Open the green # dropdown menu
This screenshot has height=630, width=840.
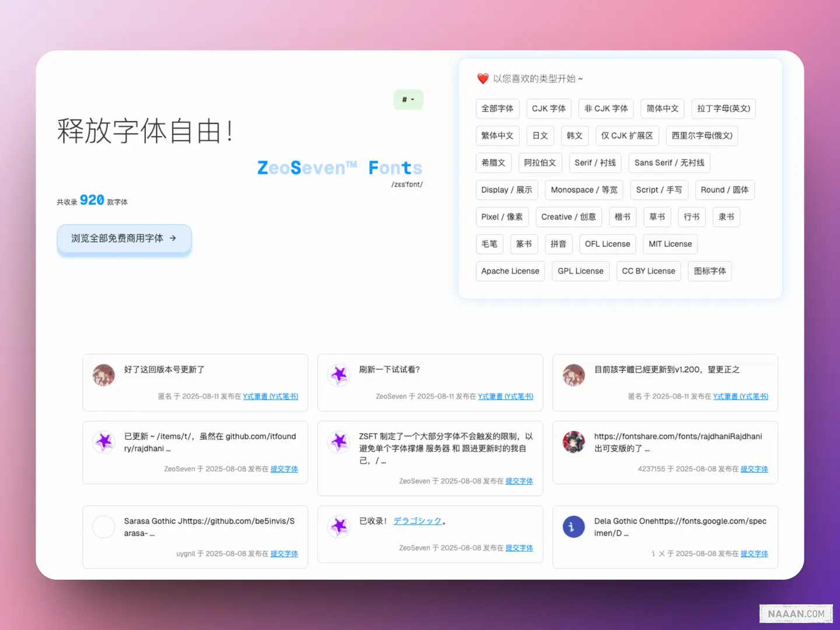click(408, 100)
